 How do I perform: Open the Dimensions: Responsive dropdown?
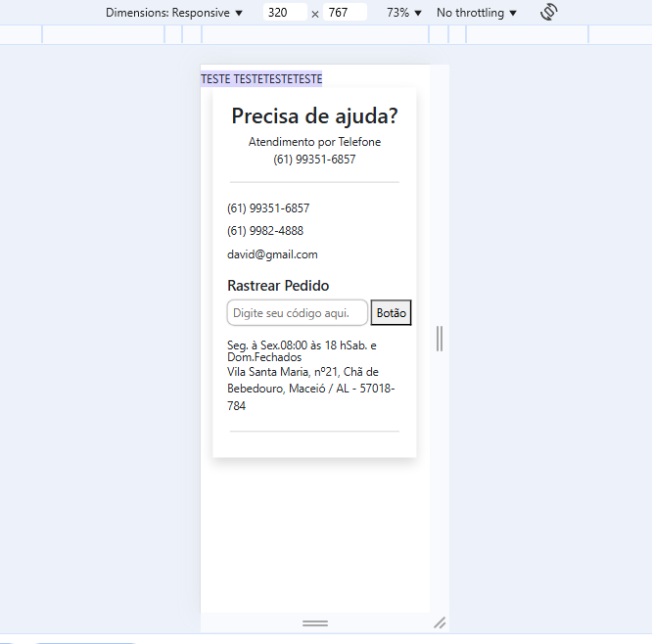click(173, 13)
